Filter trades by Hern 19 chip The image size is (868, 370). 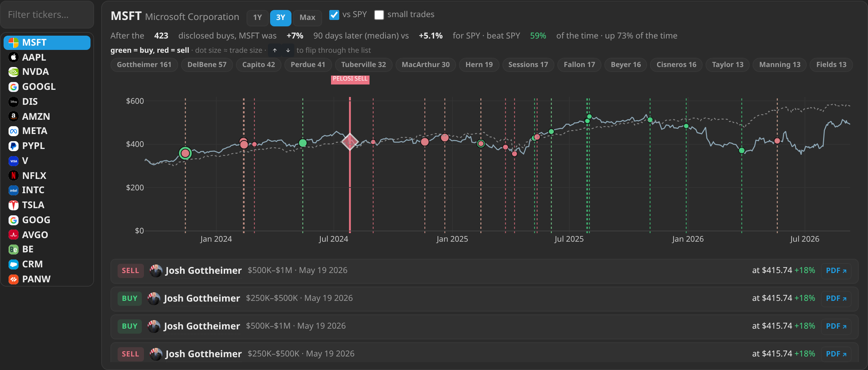coord(479,65)
